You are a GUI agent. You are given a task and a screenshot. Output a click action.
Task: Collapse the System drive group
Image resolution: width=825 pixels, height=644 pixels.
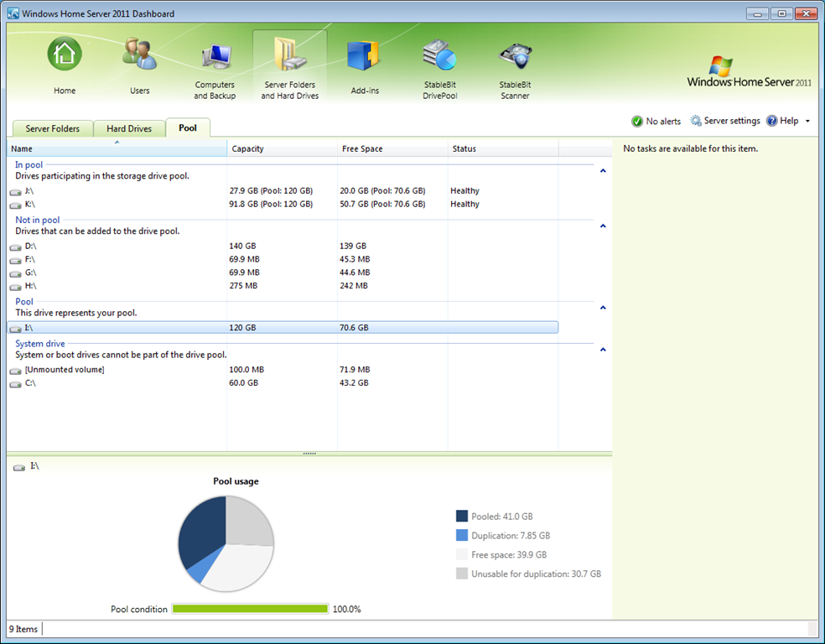point(603,350)
